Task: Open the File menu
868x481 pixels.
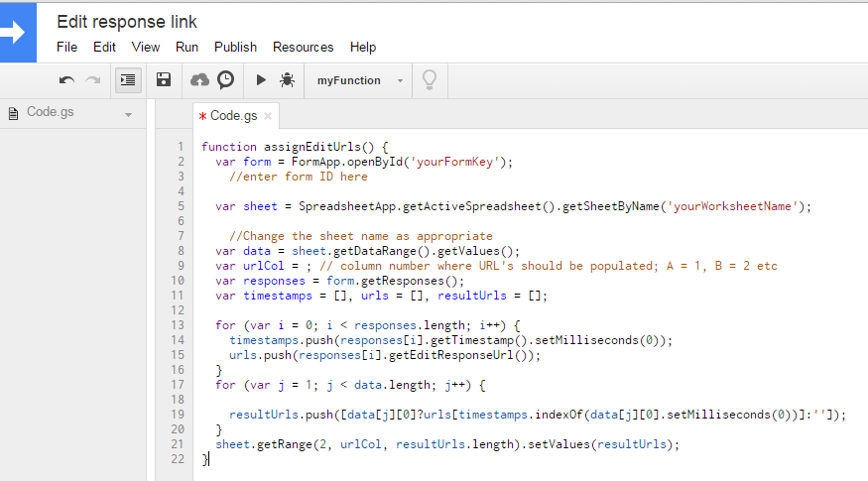Action: (67, 47)
